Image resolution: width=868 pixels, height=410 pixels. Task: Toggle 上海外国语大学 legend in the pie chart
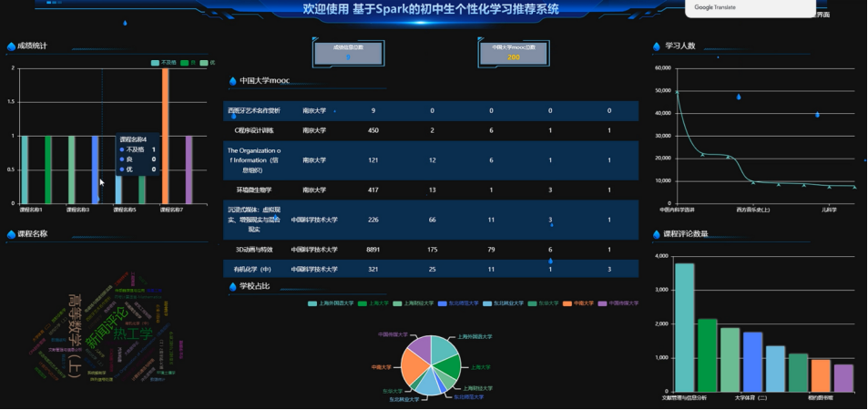[x=331, y=303]
